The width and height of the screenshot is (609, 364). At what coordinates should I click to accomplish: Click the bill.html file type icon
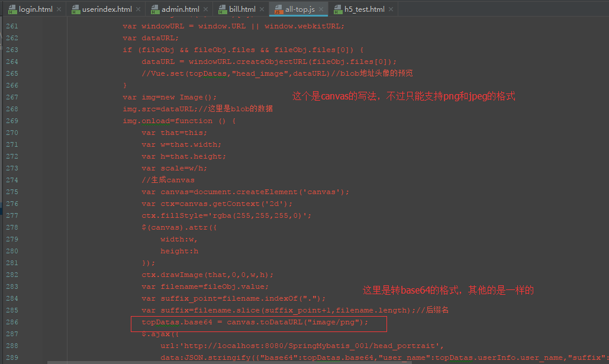[x=223, y=9]
